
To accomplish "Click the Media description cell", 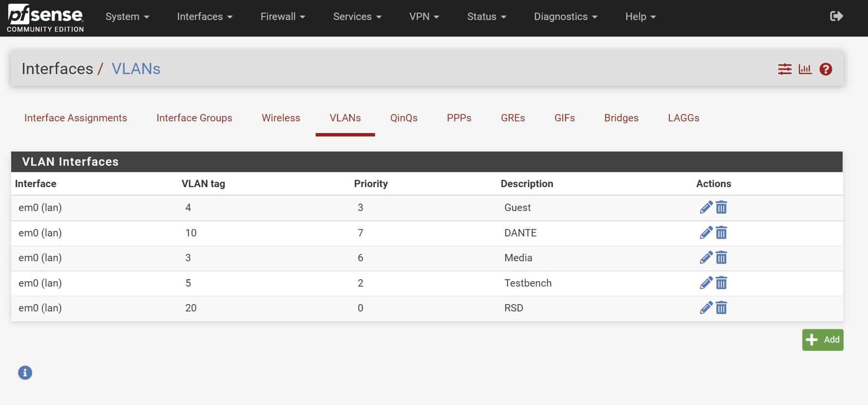I will [518, 258].
